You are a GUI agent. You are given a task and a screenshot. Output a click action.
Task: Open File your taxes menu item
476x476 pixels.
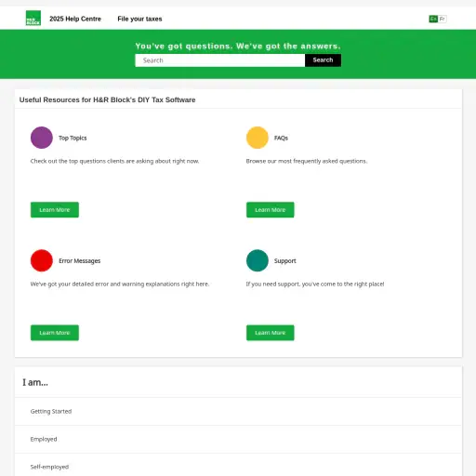click(x=139, y=19)
